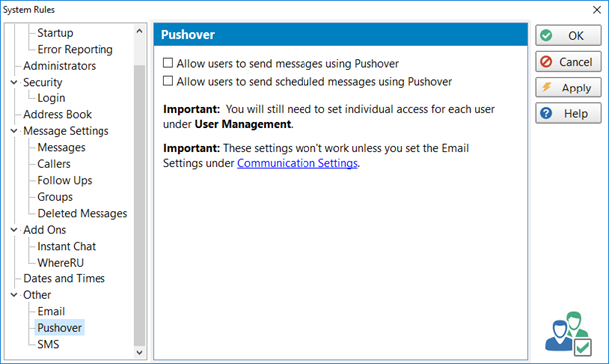Click the green checkmark icon on OK

pos(546,36)
